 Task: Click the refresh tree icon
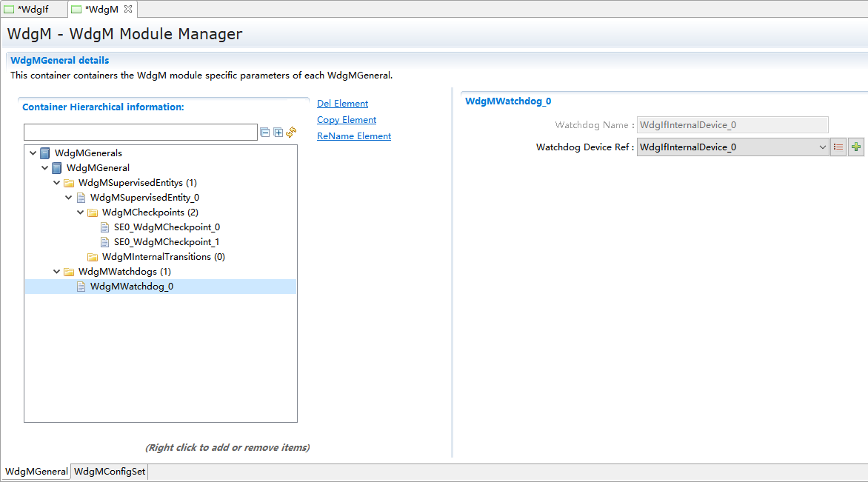[291, 133]
